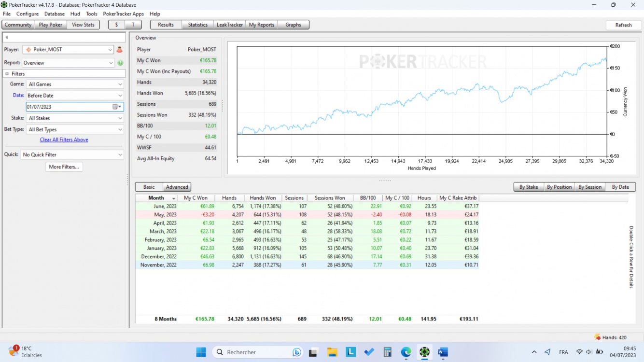Select the View Stats tab
The width and height of the screenshot is (644, 362).
(83, 25)
